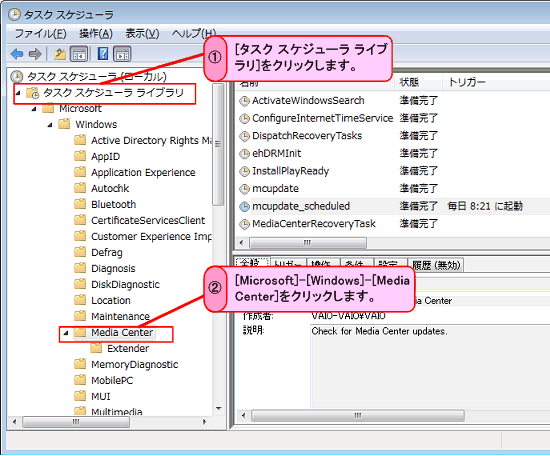Select the DiskDiagnostic folder
This screenshot has height=456, width=550.
[x=125, y=284]
